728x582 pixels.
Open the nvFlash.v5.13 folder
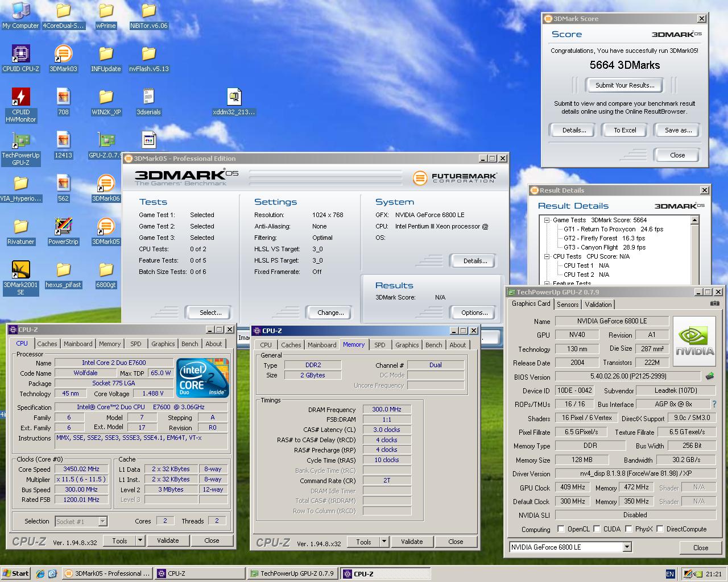[x=148, y=59]
